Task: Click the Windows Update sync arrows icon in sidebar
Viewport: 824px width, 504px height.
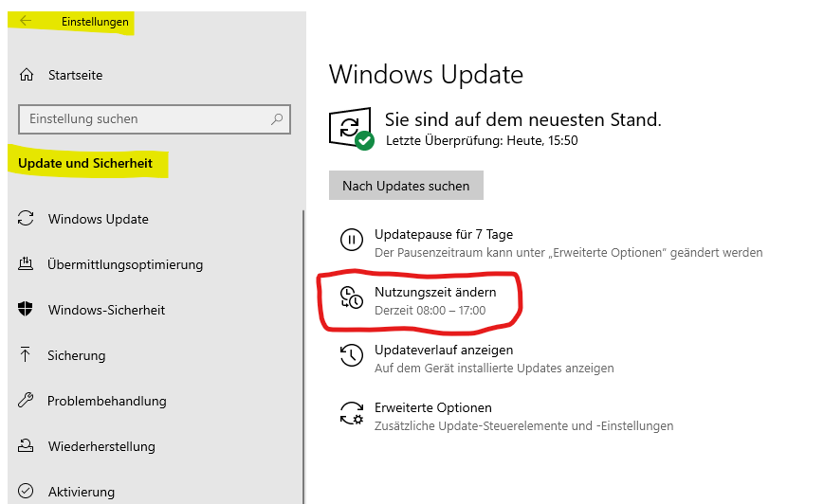Action: (x=26, y=219)
